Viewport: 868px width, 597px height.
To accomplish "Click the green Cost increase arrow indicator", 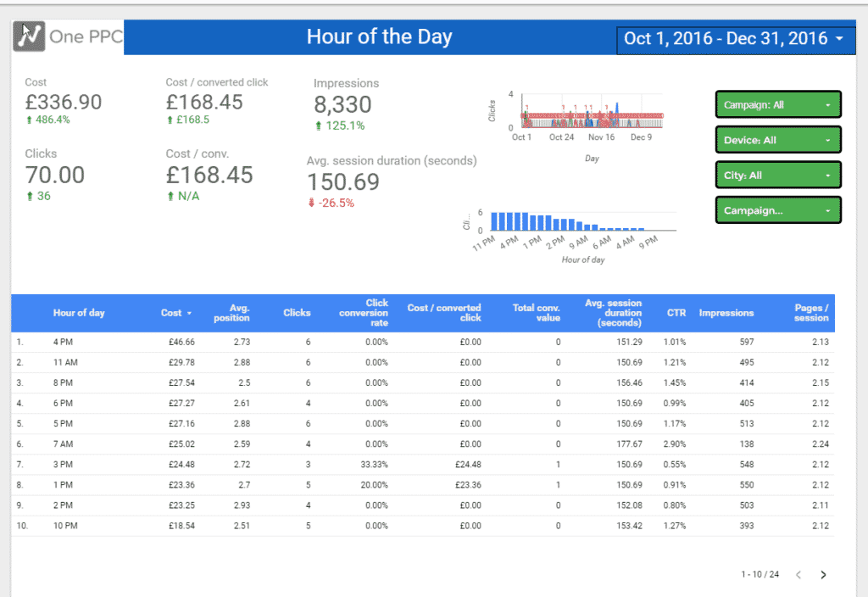I will (x=30, y=120).
